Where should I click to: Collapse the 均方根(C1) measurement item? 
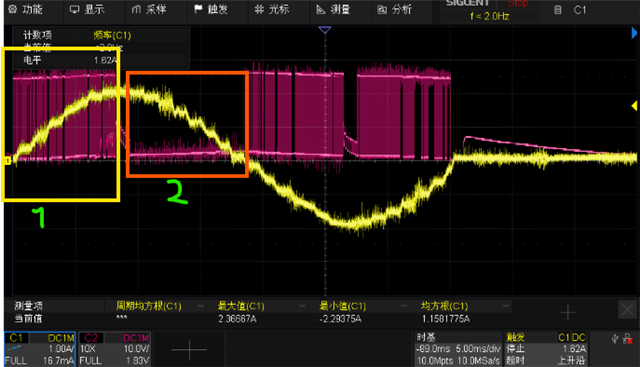tap(505, 306)
